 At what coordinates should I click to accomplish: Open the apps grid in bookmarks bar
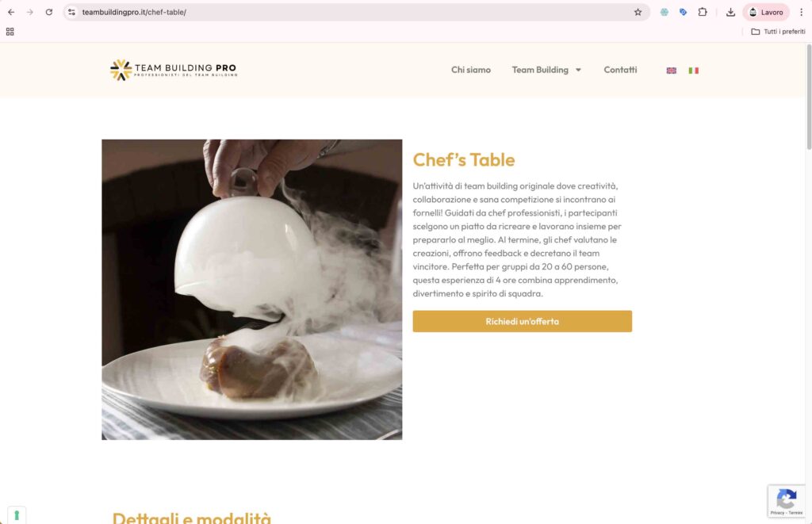10,32
